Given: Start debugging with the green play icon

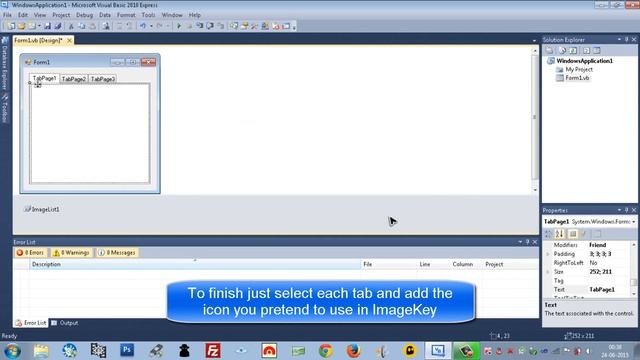Looking at the screenshot, I should point(179,26).
